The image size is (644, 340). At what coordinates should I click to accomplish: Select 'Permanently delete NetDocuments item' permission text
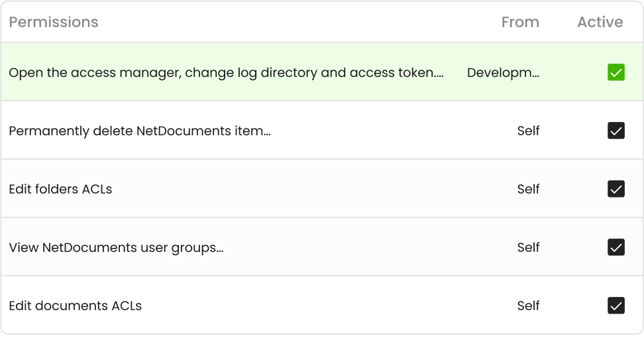click(140, 131)
